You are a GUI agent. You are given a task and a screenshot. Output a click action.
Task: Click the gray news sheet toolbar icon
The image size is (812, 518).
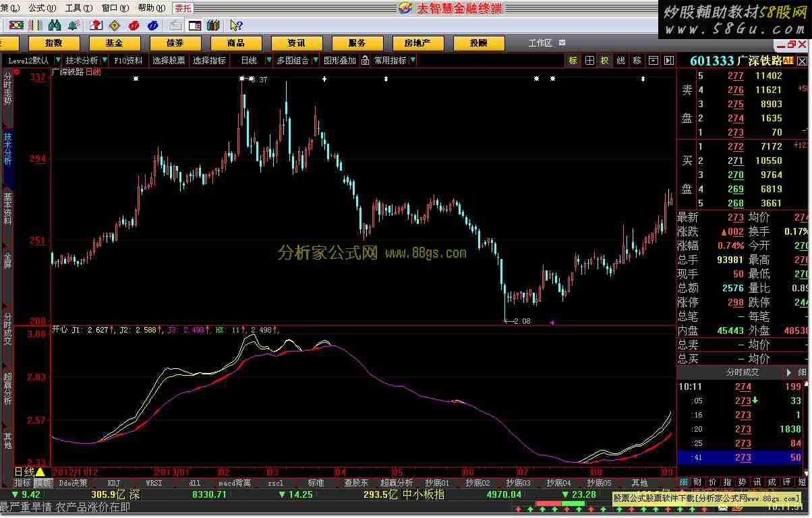tap(175, 25)
